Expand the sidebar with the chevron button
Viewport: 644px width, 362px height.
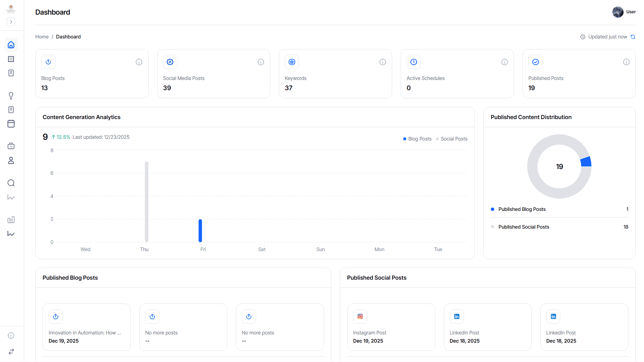tap(11, 22)
